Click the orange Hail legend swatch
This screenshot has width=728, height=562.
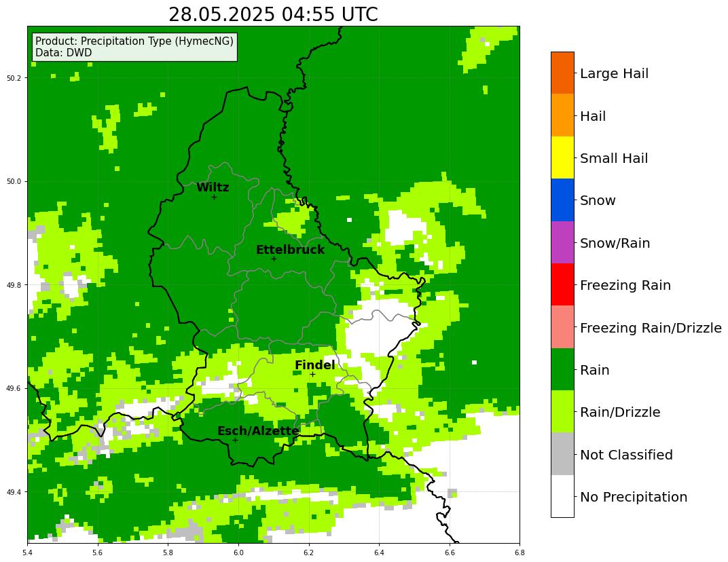tap(562, 115)
